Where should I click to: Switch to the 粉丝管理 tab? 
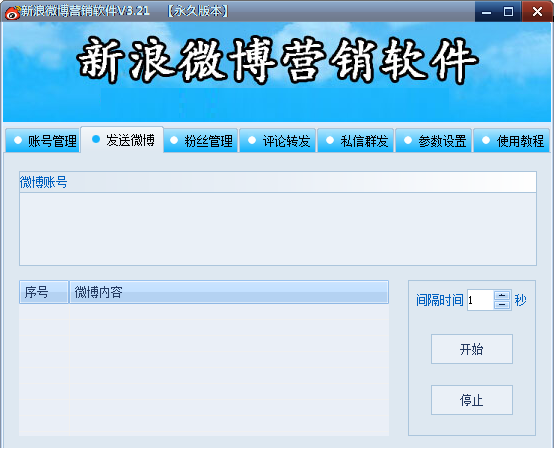(201, 141)
